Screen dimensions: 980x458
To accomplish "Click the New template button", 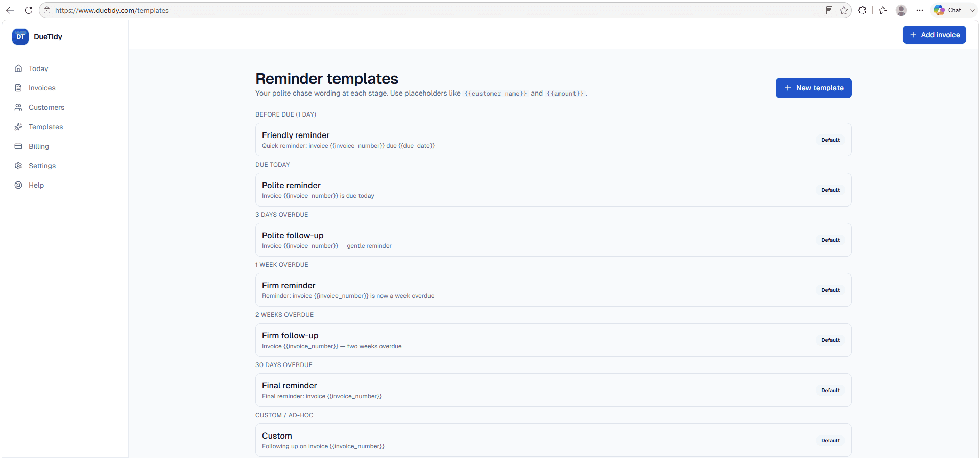I will (x=814, y=88).
